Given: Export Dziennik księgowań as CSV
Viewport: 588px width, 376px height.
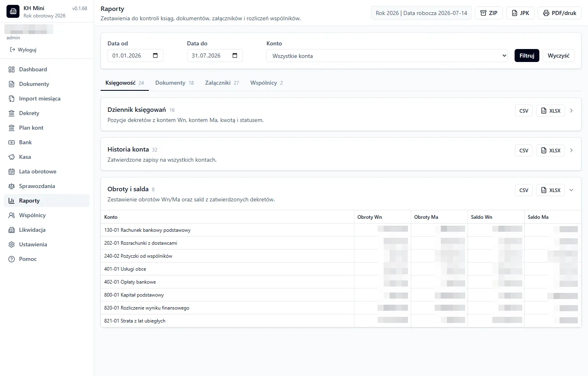Looking at the screenshot, I should click(x=524, y=111).
